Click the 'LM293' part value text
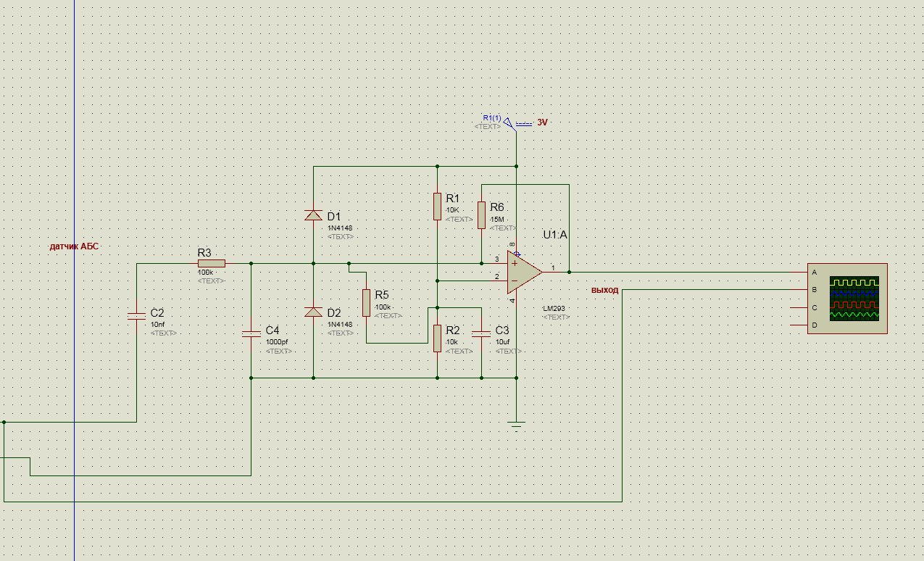Image resolution: width=924 pixels, height=561 pixels. coord(553,309)
